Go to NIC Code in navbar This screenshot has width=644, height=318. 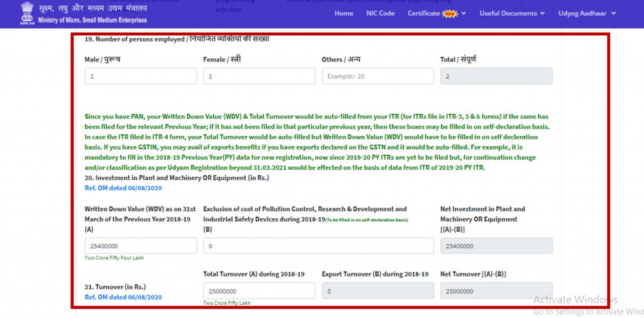point(380,13)
